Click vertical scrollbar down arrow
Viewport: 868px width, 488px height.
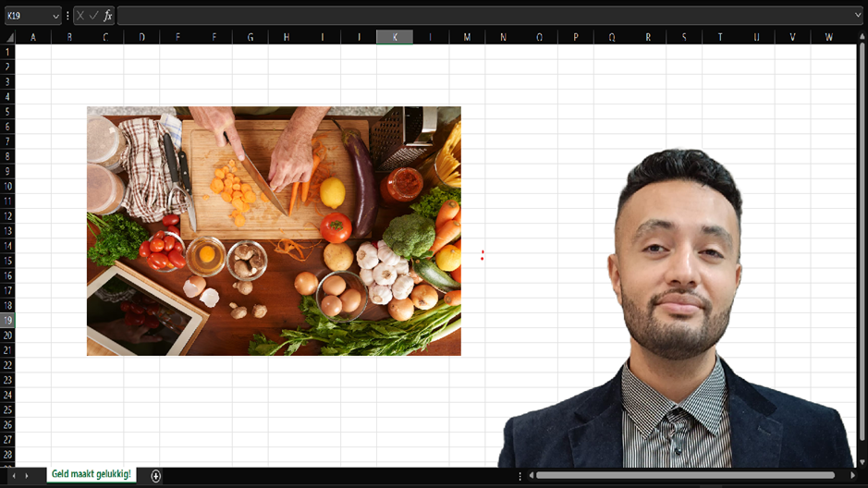pos(862,461)
